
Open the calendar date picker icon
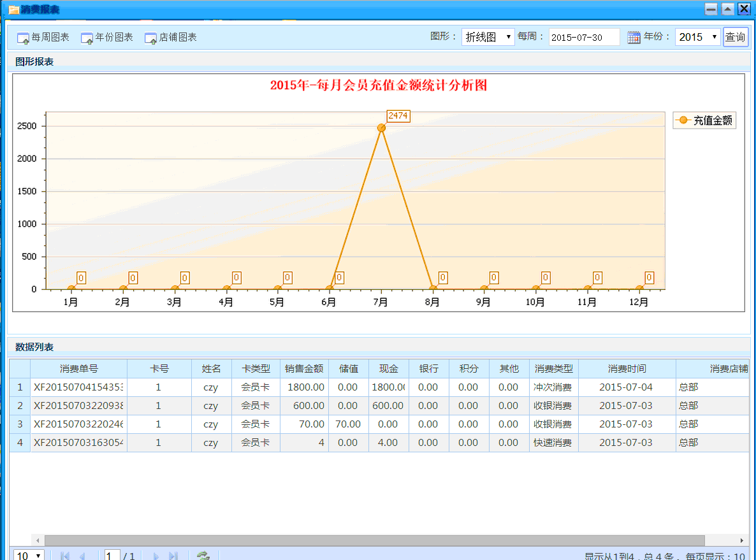point(634,37)
